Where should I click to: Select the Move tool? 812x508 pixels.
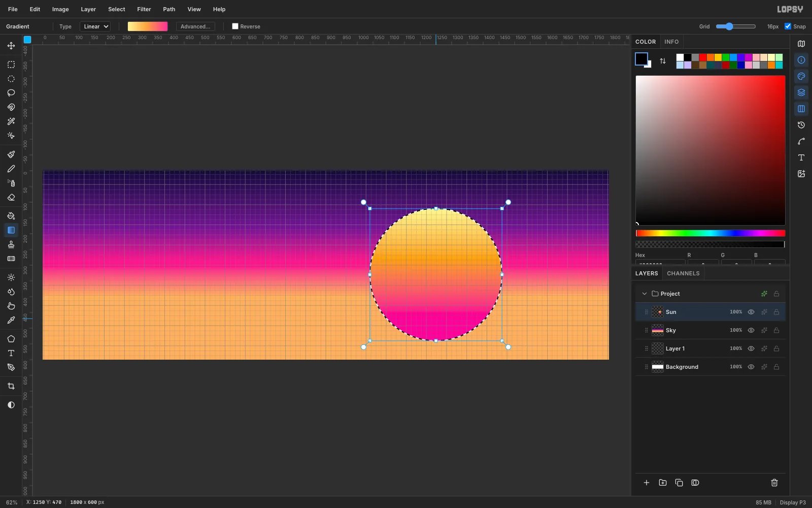(x=11, y=46)
